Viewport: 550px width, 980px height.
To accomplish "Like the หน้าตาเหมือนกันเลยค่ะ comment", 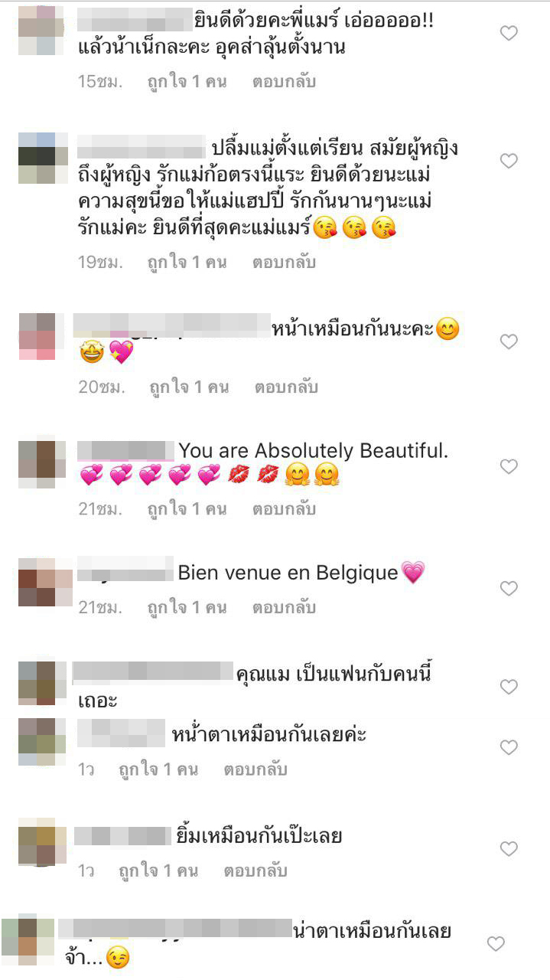I will click(x=509, y=746).
